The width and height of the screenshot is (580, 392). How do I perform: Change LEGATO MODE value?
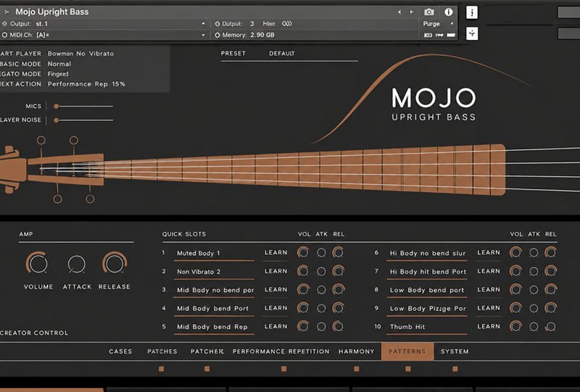coord(58,74)
